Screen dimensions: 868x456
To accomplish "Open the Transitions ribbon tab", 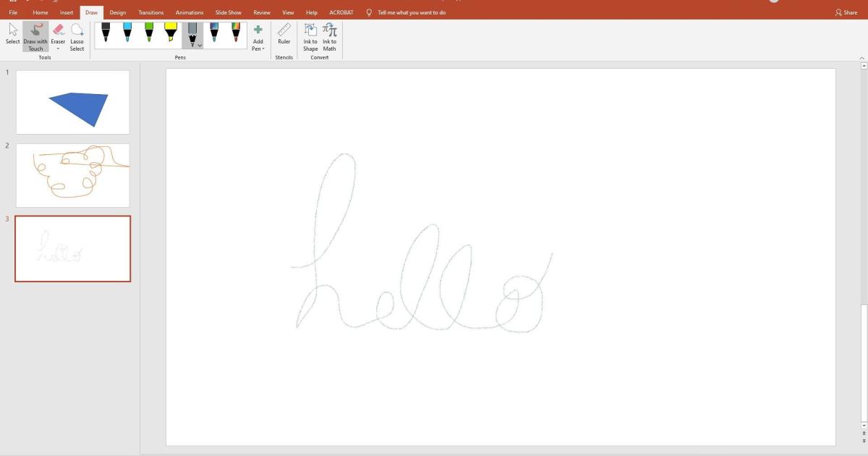I will click(x=150, y=12).
